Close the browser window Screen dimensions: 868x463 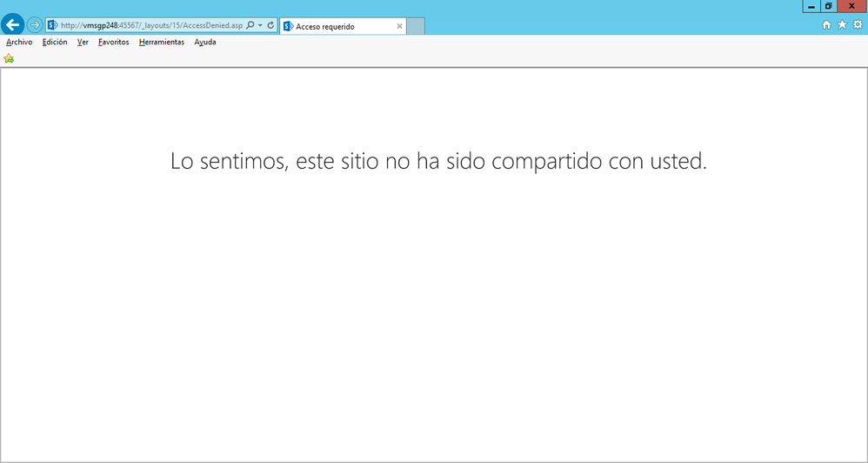click(x=852, y=6)
